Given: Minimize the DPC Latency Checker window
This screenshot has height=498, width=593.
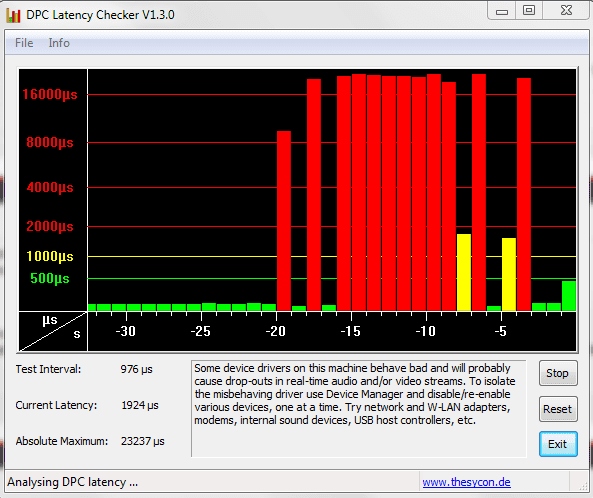Looking at the screenshot, I should [502, 11].
